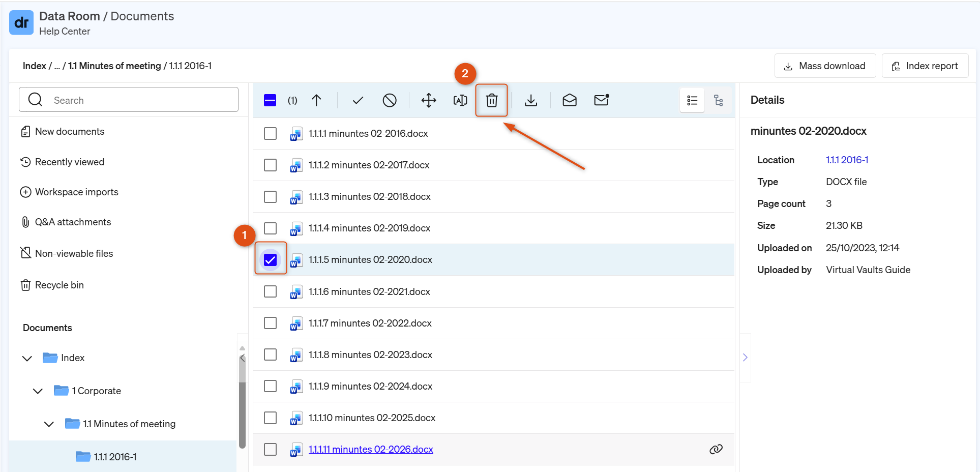Check the box for minuntes 02-2021.docx
Viewport: 980px width, 472px height.
tap(271, 291)
